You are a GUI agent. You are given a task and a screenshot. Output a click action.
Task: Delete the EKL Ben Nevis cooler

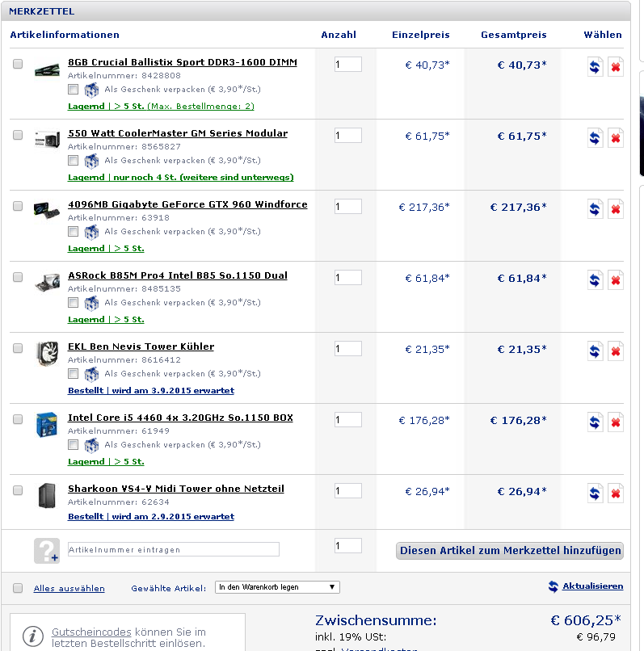pos(616,351)
